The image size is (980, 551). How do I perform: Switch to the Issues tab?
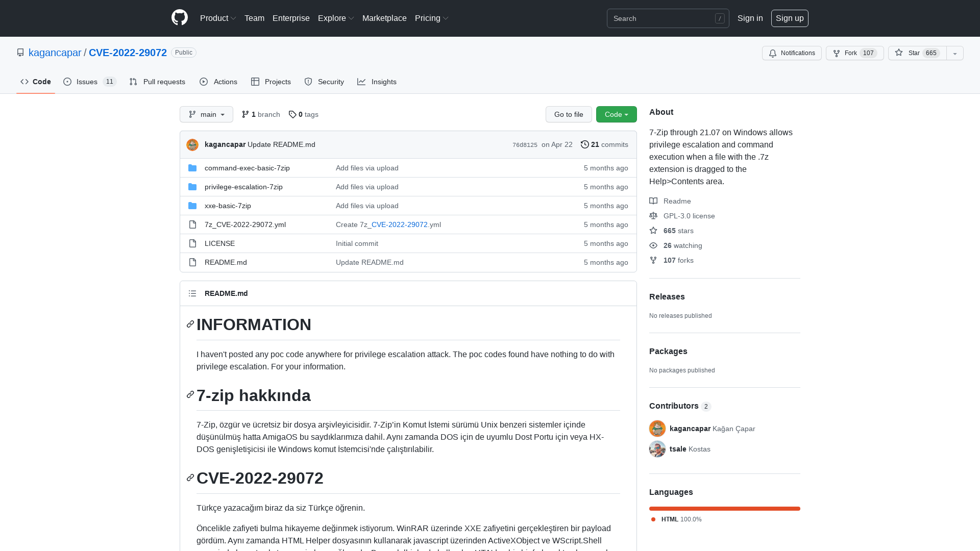pyautogui.click(x=90, y=82)
